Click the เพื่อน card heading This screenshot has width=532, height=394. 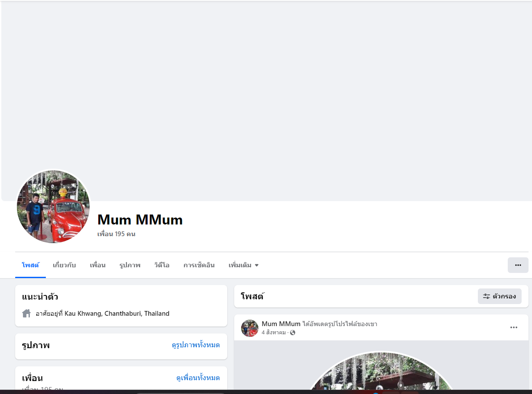click(32, 378)
